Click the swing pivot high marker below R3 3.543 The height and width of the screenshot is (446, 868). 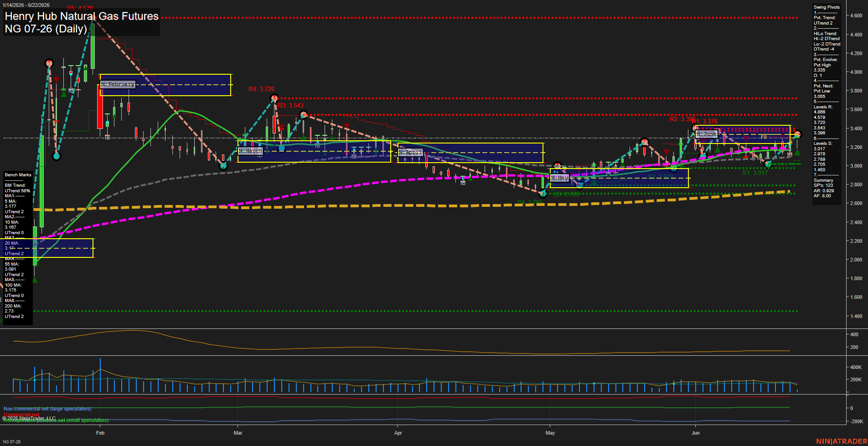pyautogui.click(x=304, y=115)
